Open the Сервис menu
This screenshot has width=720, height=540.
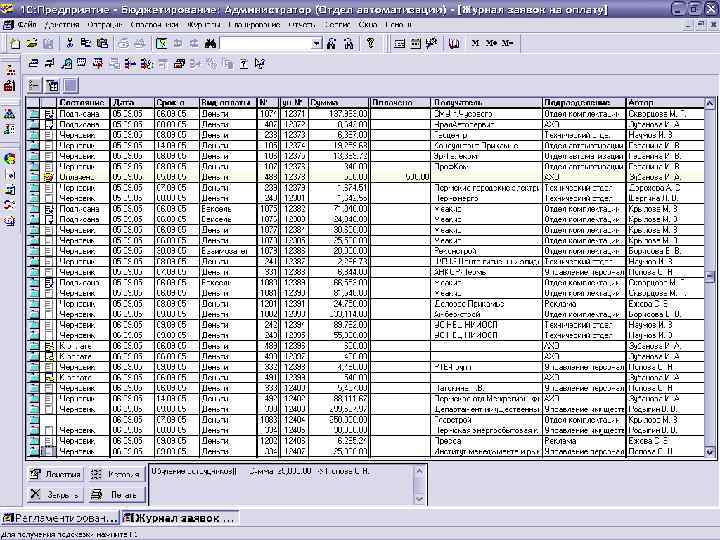tap(337, 25)
